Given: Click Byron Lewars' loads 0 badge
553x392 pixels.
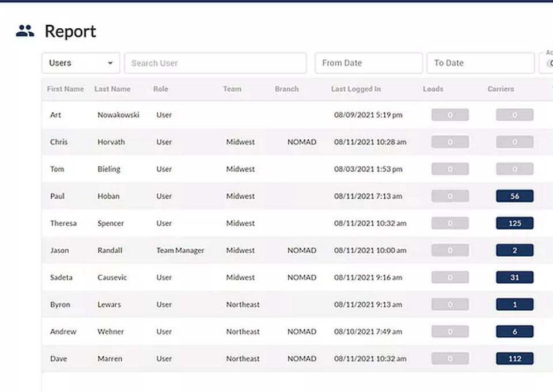Looking at the screenshot, I should [450, 305].
